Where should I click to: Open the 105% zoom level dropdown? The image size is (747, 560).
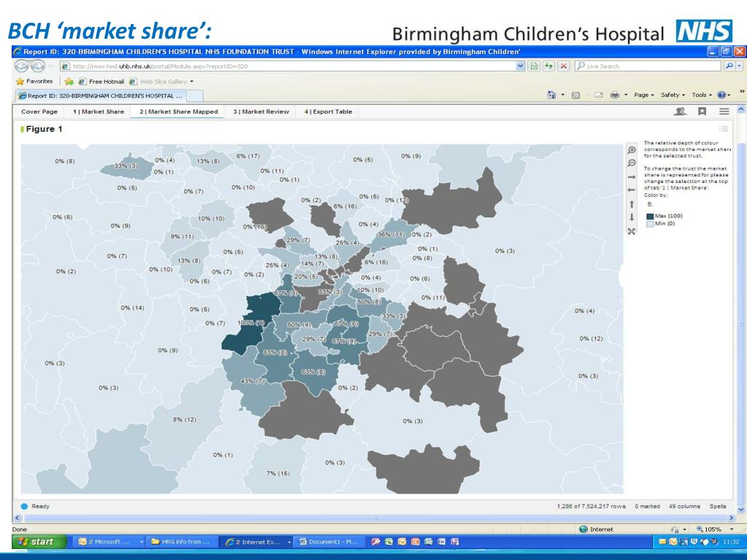click(732, 529)
